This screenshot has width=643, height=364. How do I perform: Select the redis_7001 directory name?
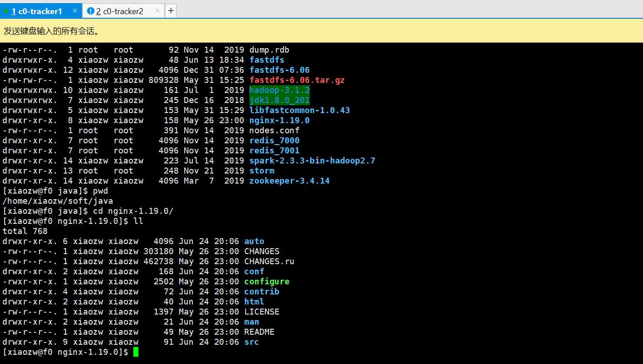(x=274, y=151)
